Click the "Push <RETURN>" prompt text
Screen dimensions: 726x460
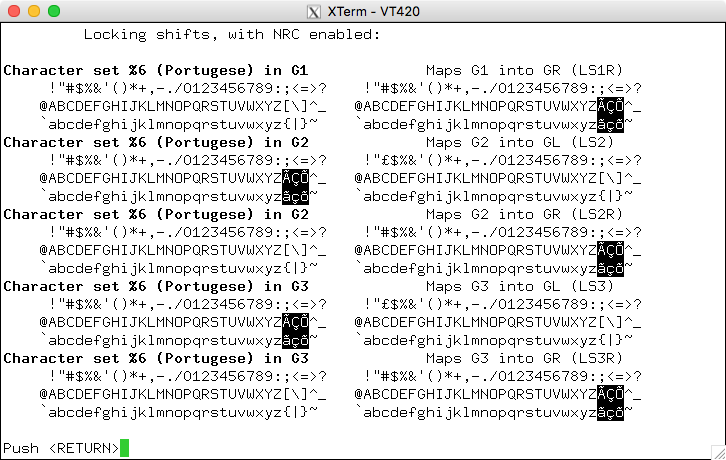coord(61,448)
